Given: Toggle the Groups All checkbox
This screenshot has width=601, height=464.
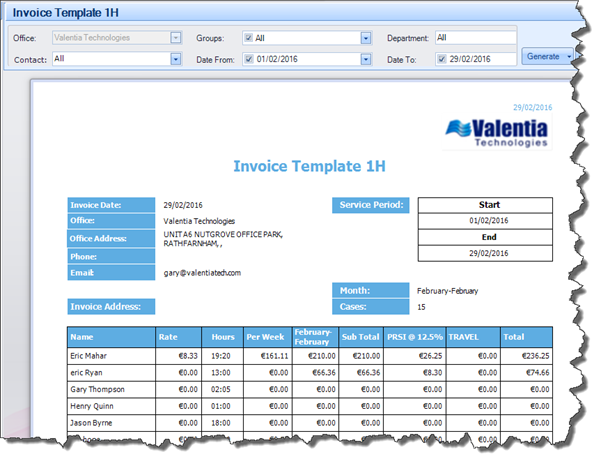Looking at the screenshot, I should tap(249, 38).
